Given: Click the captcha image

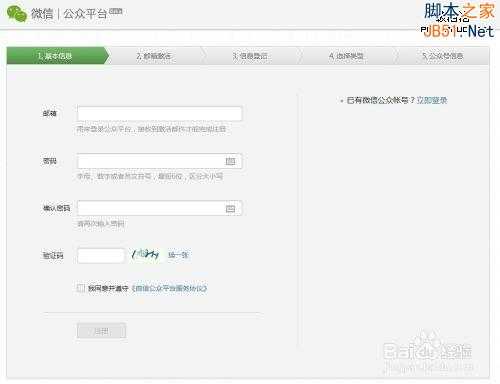Looking at the screenshot, I should tap(146, 255).
